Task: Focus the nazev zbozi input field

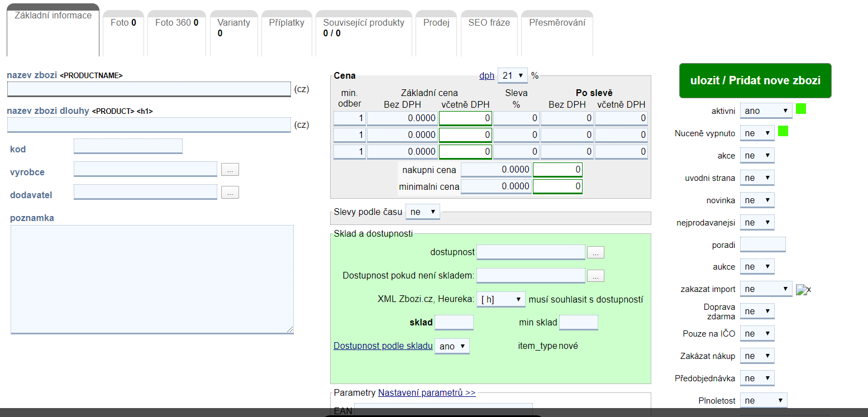Action: point(149,89)
